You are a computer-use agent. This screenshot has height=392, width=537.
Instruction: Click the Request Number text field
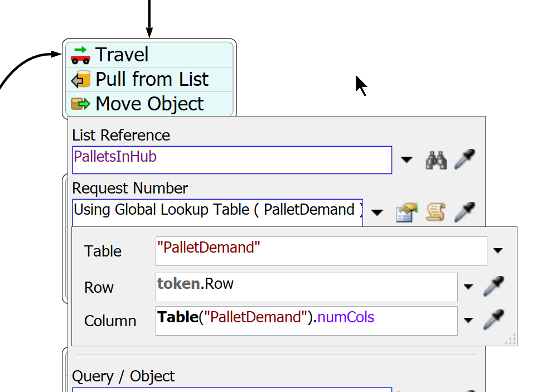pyautogui.click(x=217, y=212)
